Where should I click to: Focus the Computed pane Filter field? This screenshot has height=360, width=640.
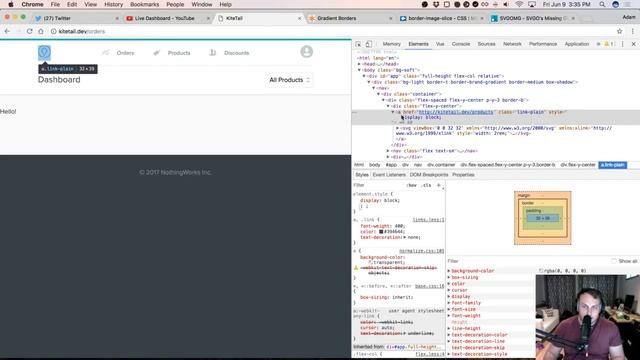click(527, 261)
